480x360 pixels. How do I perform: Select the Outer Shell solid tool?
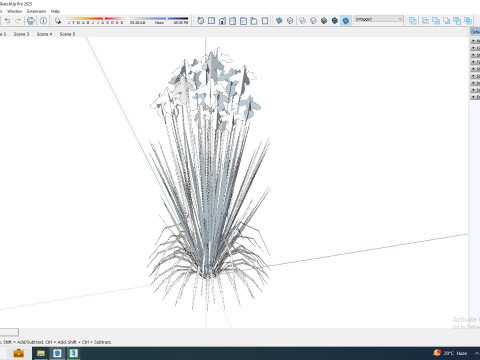413,21
